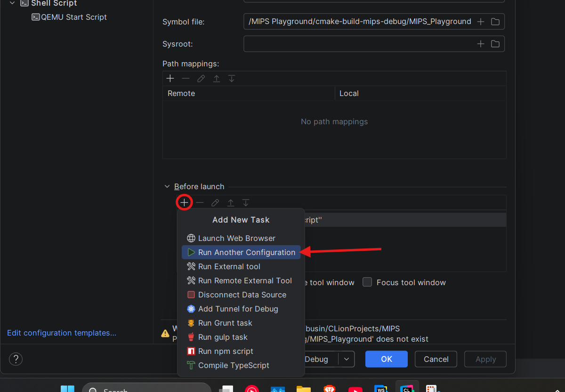Add a new Before launch task
This screenshot has height=392, width=565.
click(184, 203)
